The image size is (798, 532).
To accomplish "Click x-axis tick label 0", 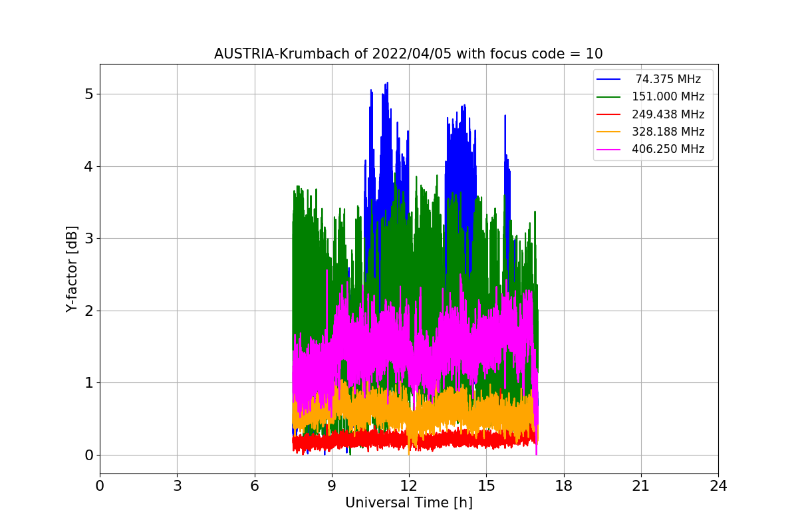I will click(x=100, y=486).
